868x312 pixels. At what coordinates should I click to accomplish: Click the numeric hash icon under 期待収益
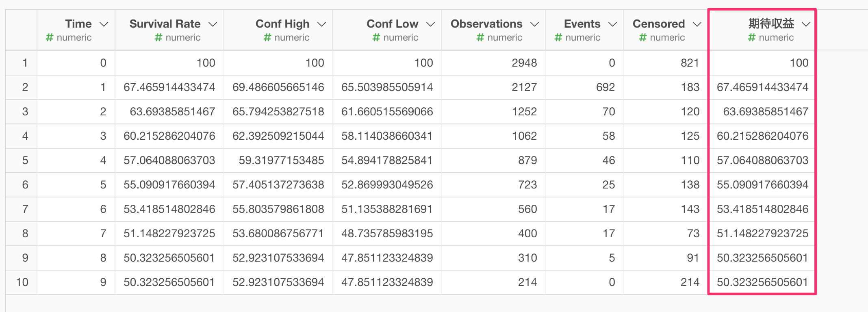752,38
